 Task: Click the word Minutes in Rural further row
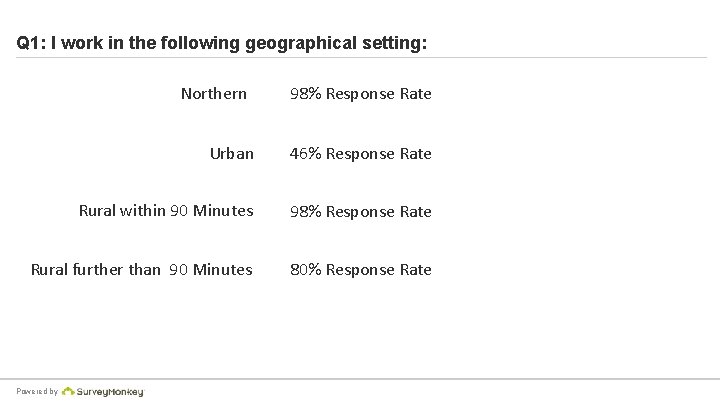[223, 270]
